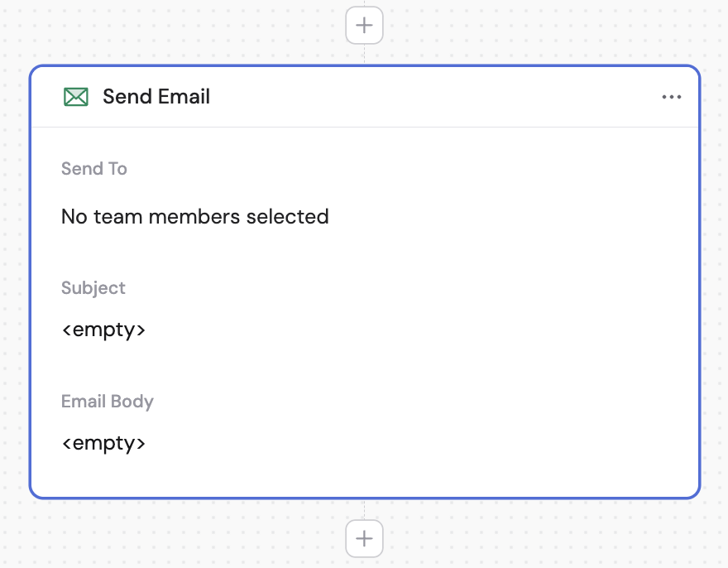Image resolution: width=728 pixels, height=568 pixels.
Task: Click the plus icon above the Send Email node
Action: 364,25
